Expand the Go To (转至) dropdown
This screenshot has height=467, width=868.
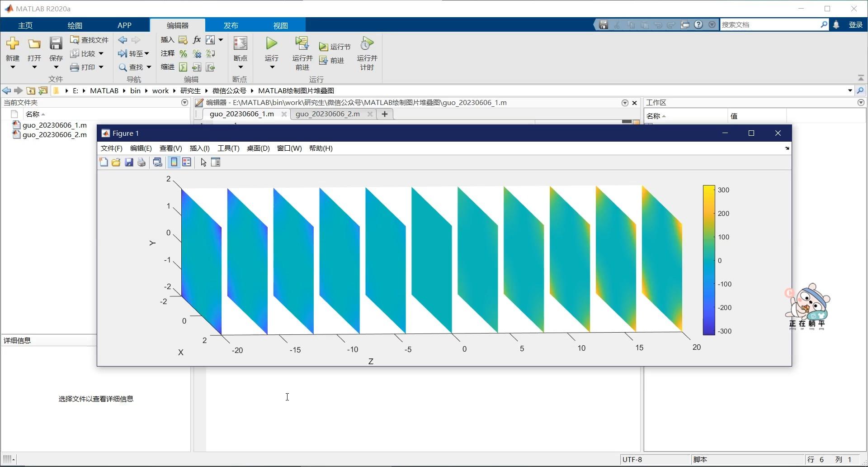pyautogui.click(x=146, y=54)
